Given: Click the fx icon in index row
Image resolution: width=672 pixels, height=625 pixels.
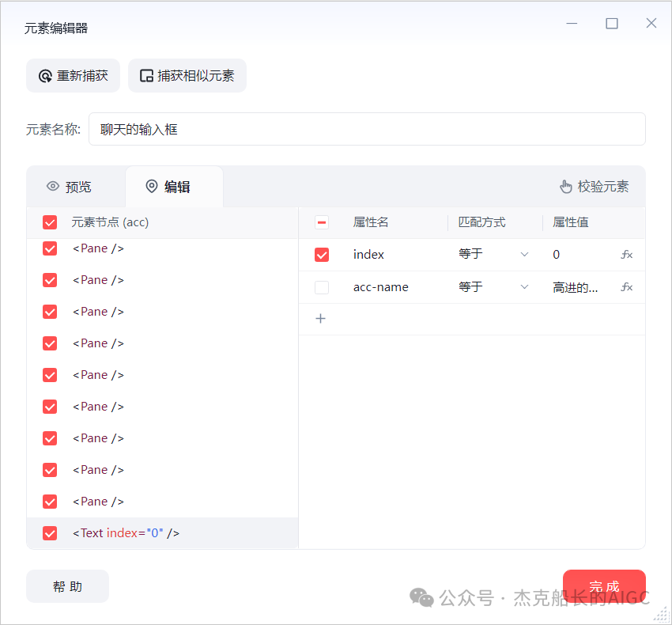Looking at the screenshot, I should pyautogui.click(x=627, y=255).
